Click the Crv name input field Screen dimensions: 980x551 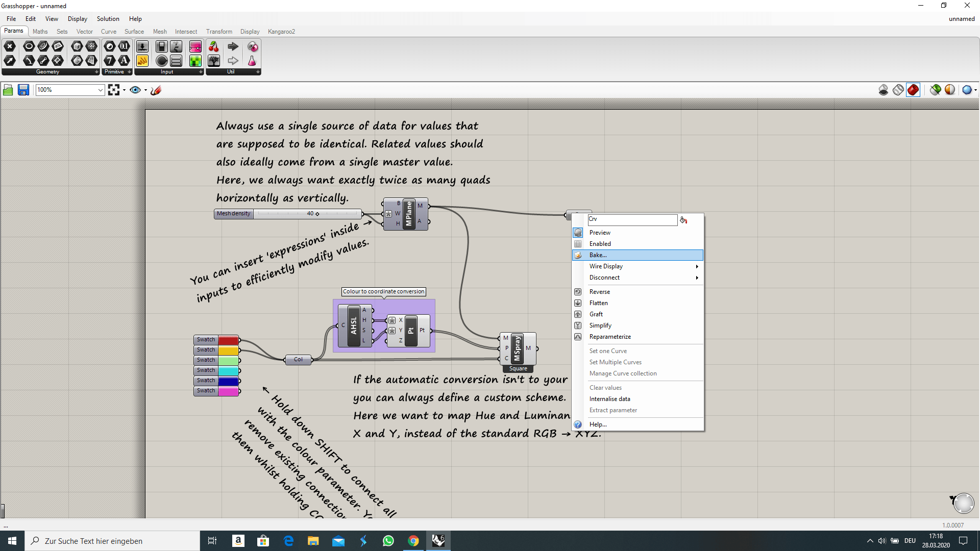coord(632,219)
